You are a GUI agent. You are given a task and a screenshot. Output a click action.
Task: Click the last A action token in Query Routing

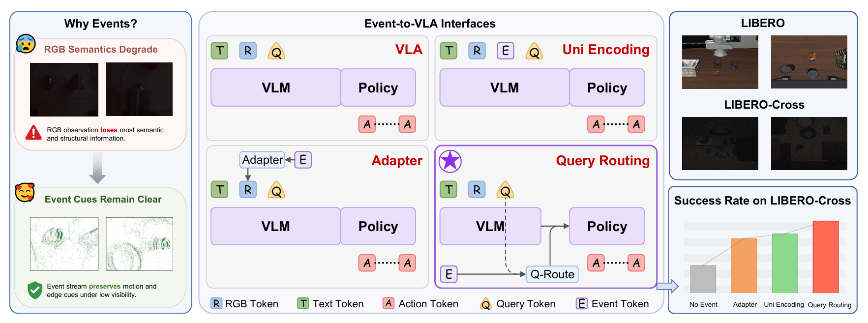636,263
